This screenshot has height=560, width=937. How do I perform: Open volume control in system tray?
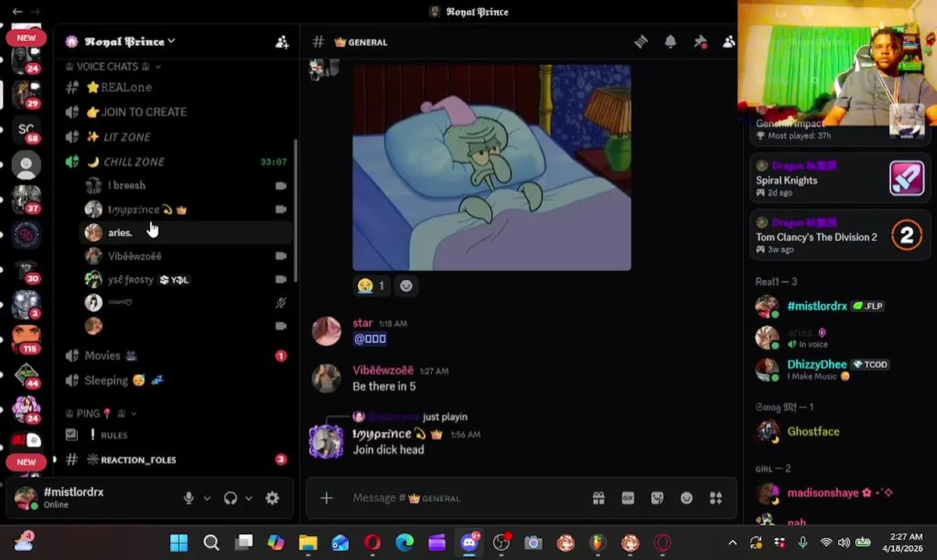(844, 543)
